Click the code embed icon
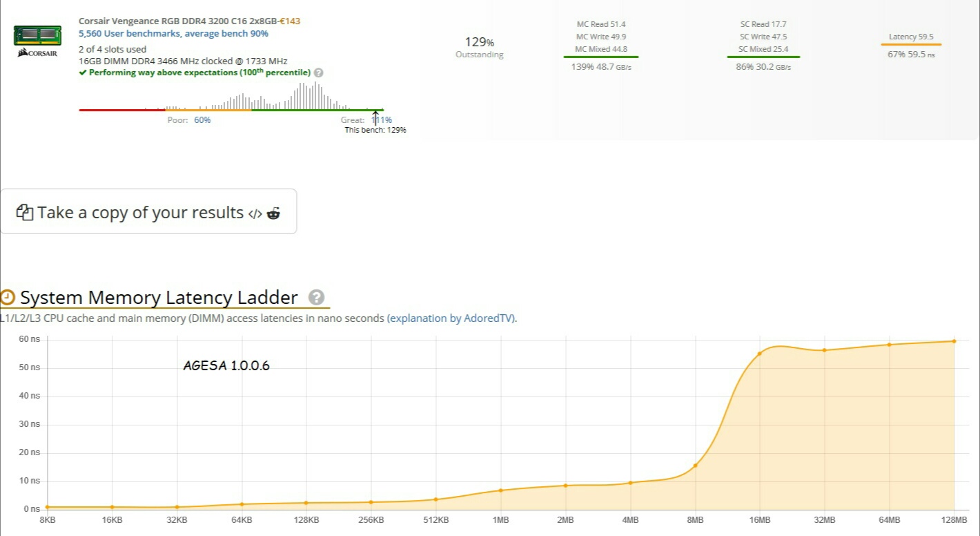980x536 pixels. [255, 213]
